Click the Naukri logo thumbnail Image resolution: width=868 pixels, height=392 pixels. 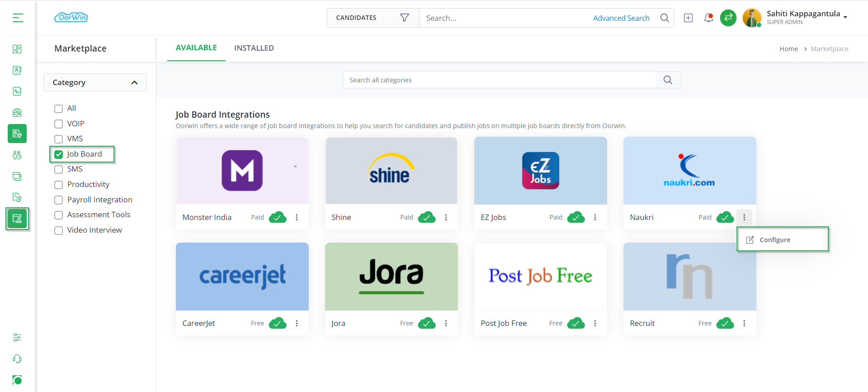[690, 171]
